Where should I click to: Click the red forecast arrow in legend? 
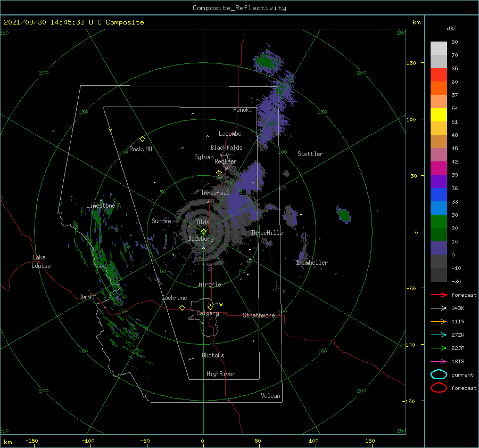point(439,295)
